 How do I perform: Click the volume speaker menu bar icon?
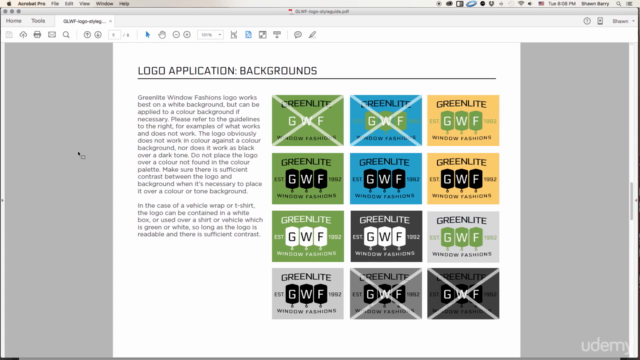click(530, 4)
